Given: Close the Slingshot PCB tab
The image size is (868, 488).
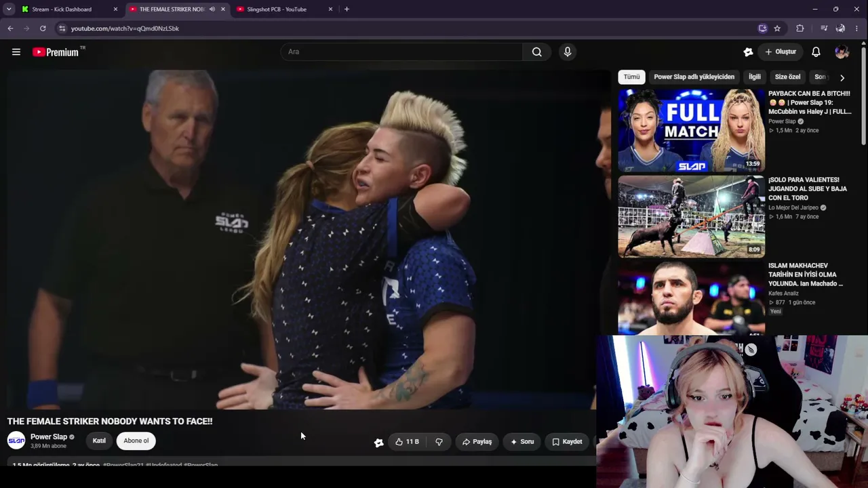Looking at the screenshot, I should [330, 9].
